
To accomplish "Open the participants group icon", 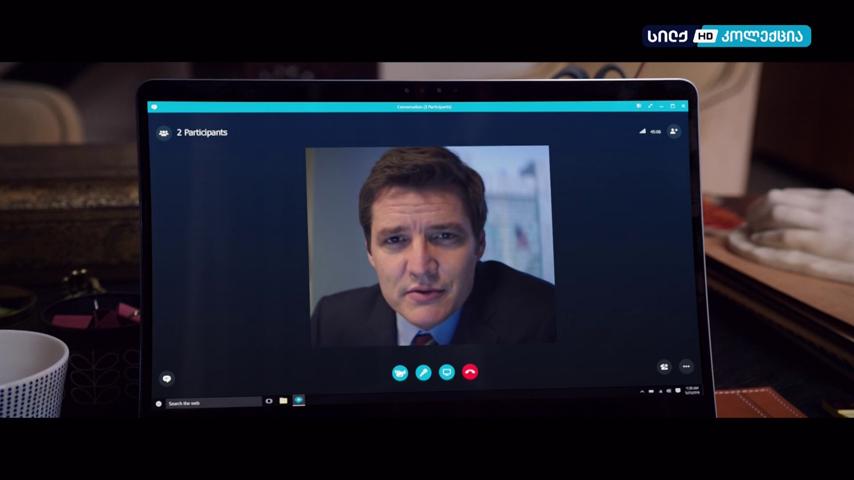I will tap(163, 133).
